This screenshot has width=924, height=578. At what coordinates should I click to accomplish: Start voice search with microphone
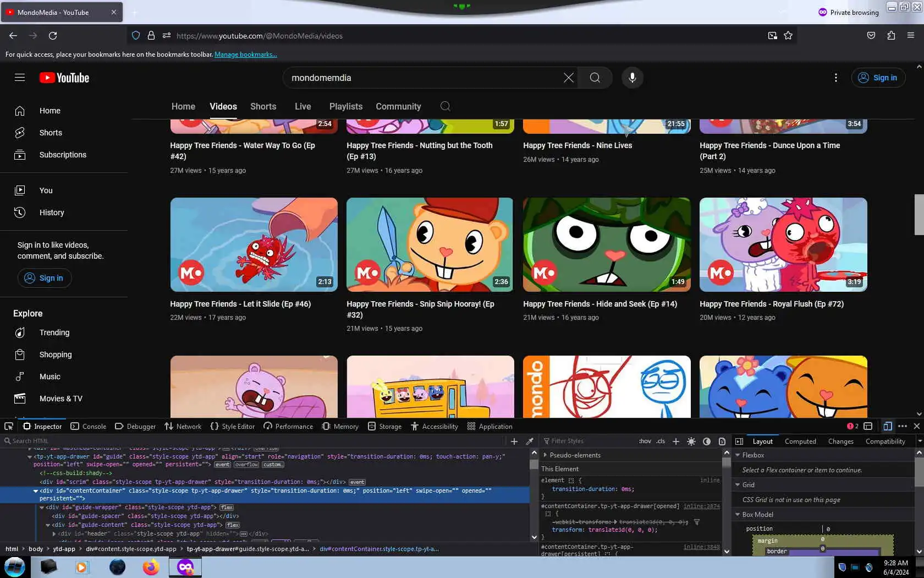pos(632,78)
